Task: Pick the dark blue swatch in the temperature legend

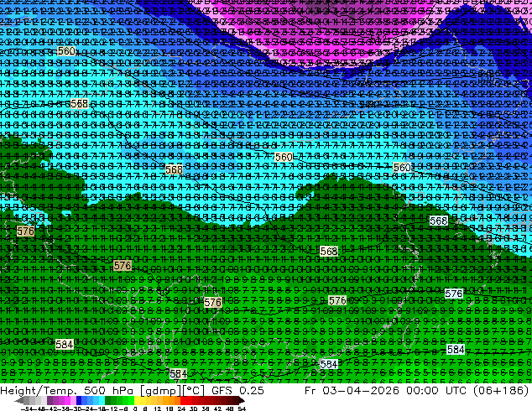Action: point(79,401)
